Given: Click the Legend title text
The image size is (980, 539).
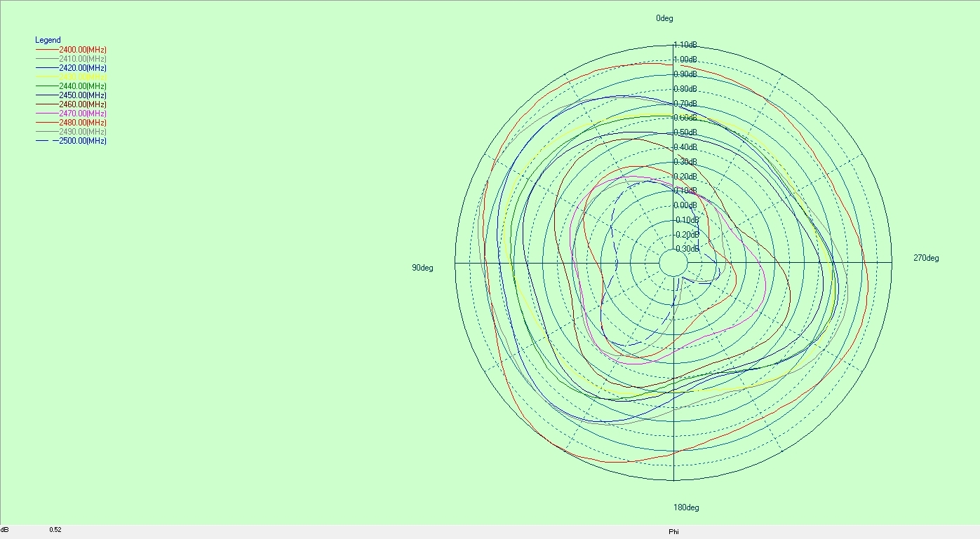Looking at the screenshot, I should pyautogui.click(x=48, y=40).
